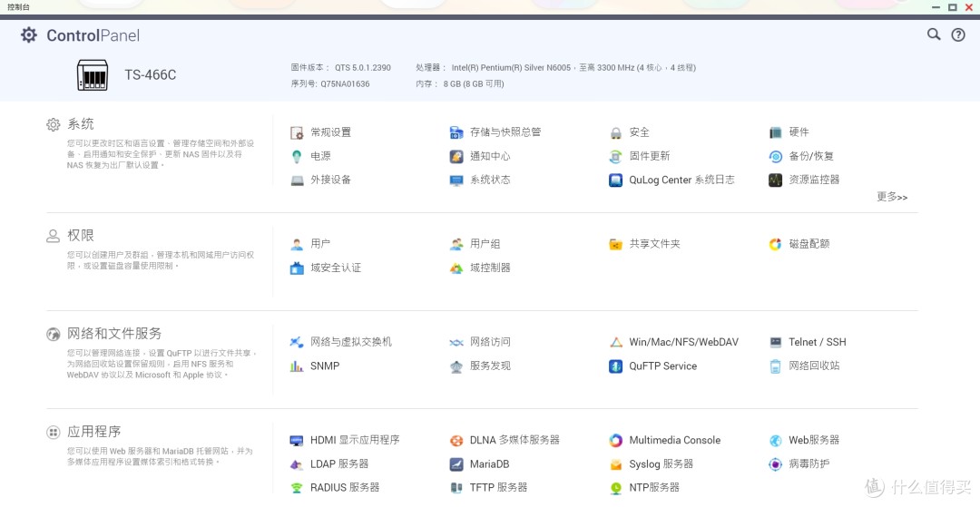Open the Multimedia Console icon
This screenshot has width=980, height=507.
615,441
